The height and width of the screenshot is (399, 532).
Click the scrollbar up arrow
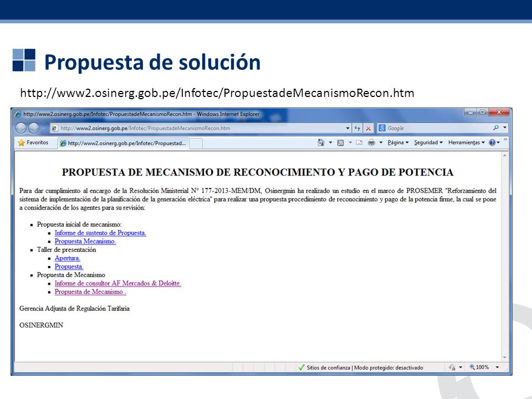coord(505,155)
